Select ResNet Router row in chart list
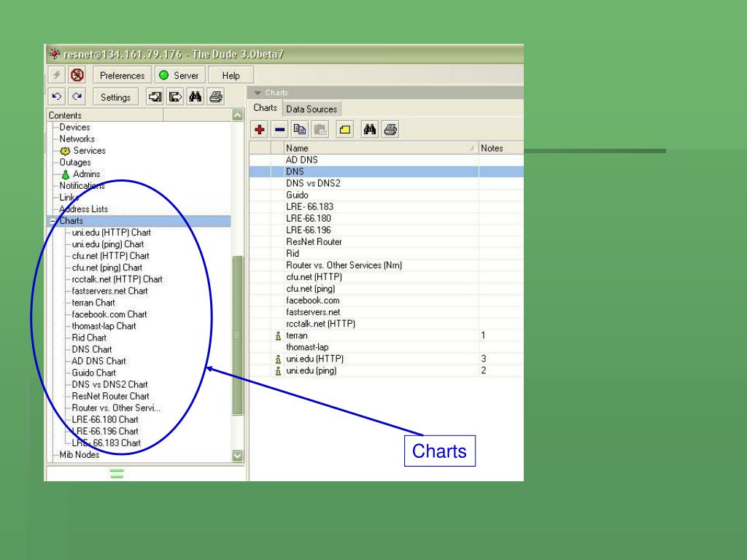Viewport: 747px width, 560px height. tap(387, 242)
